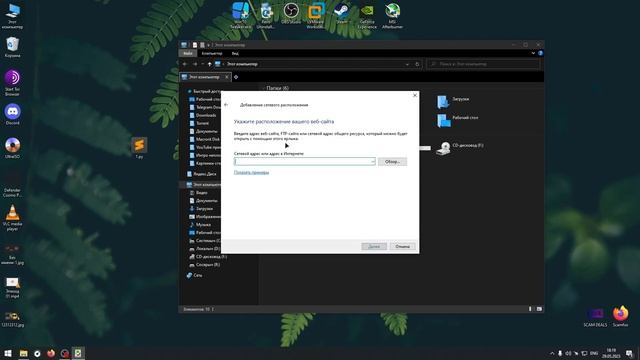This screenshot has height=360, width=640.
Task: Open the Windows Start menu
Action: coord(8,353)
